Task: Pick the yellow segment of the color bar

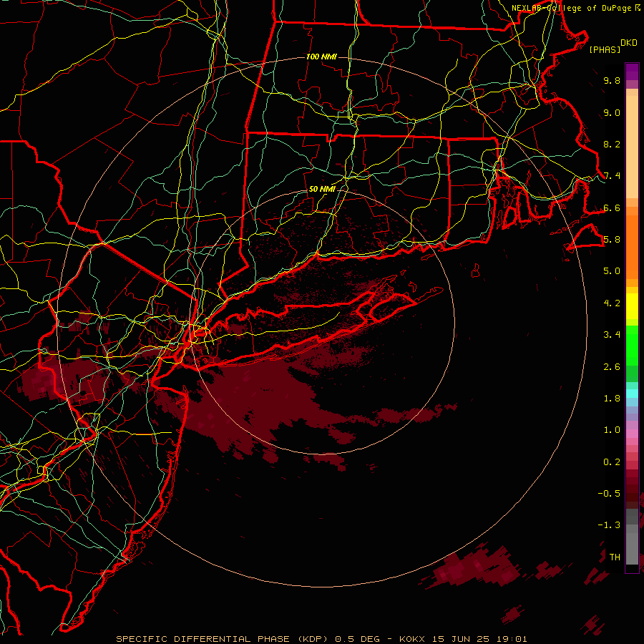Action: [632, 306]
